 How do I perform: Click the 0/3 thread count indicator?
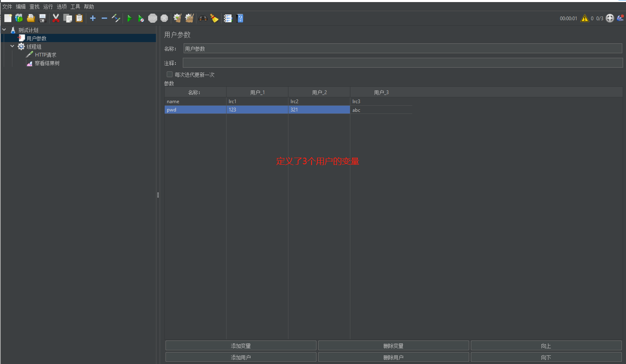[600, 19]
